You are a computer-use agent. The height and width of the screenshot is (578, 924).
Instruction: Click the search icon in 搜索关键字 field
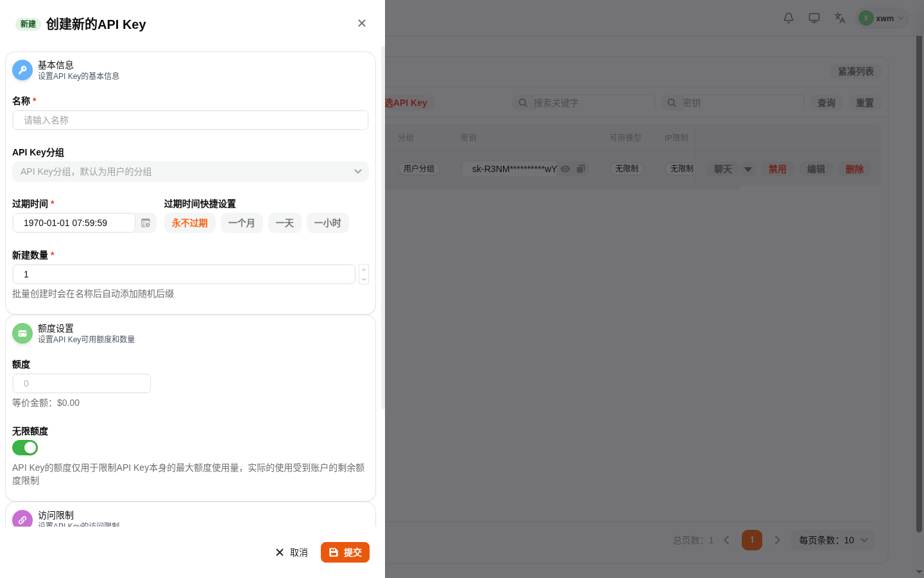pyautogui.click(x=523, y=103)
